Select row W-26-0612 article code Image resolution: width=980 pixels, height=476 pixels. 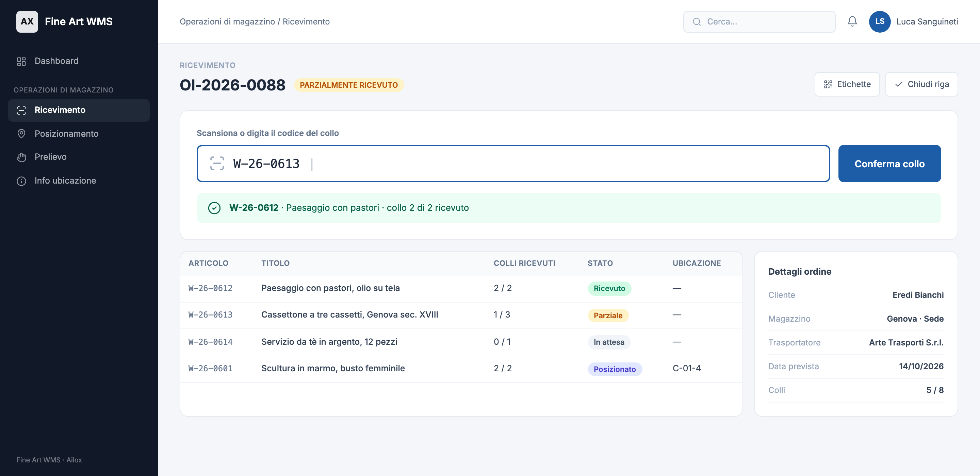click(x=210, y=288)
